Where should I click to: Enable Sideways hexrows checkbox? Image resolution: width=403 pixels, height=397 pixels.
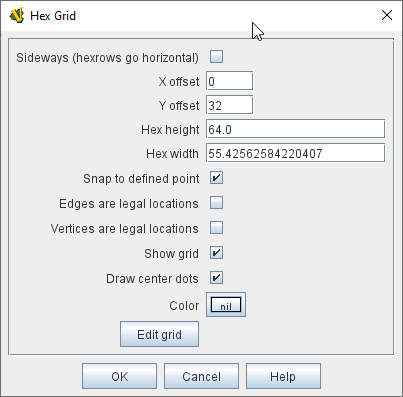click(216, 57)
